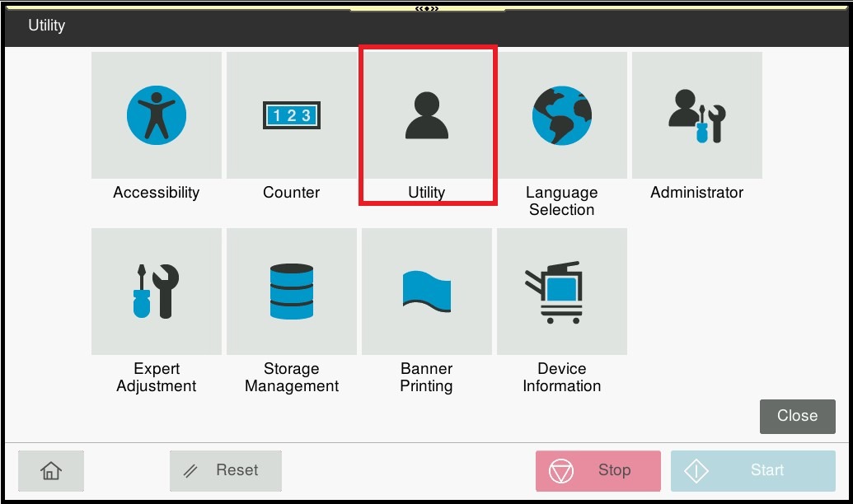The width and height of the screenshot is (853, 504).
Task: Expand the top slide-out handle
Action: pyautogui.click(x=427, y=8)
